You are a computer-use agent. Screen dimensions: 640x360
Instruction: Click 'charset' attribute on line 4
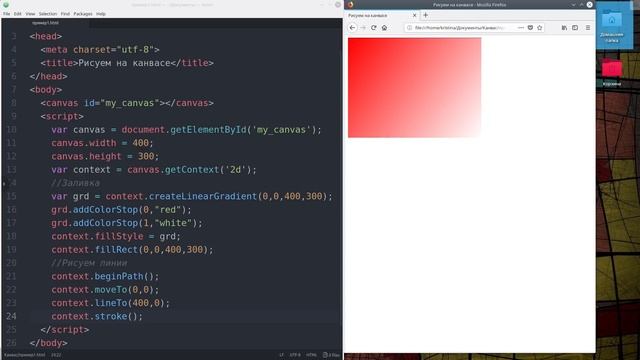coord(92,50)
